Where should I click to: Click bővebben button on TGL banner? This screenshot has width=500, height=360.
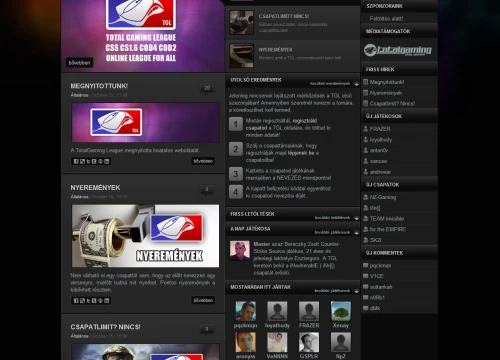pos(79,63)
